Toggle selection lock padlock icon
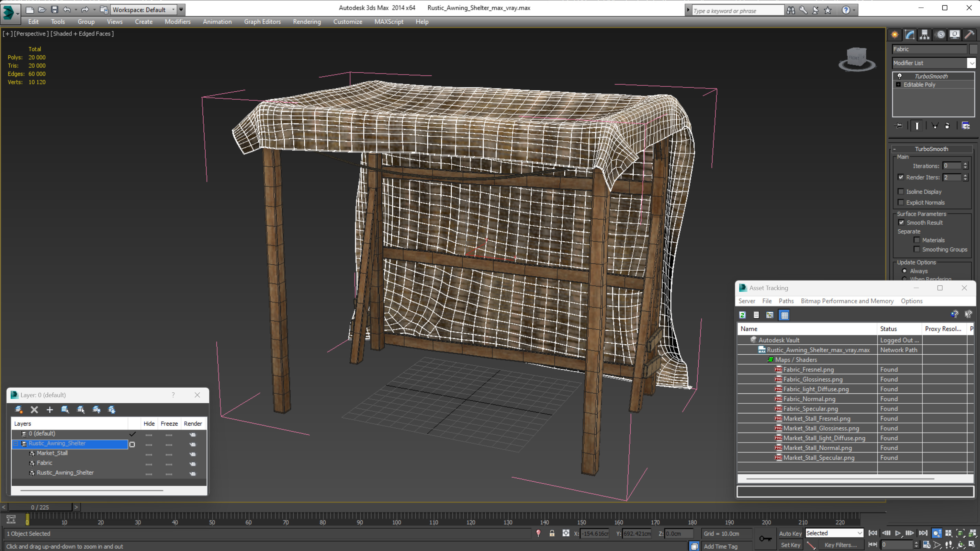Image resolution: width=980 pixels, height=551 pixels. pyautogui.click(x=552, y=533)
